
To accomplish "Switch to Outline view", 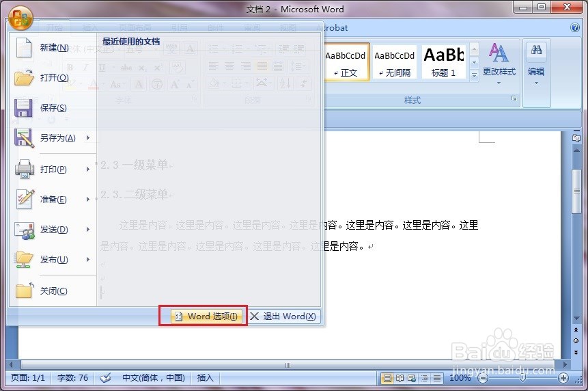I will point(424,378).
